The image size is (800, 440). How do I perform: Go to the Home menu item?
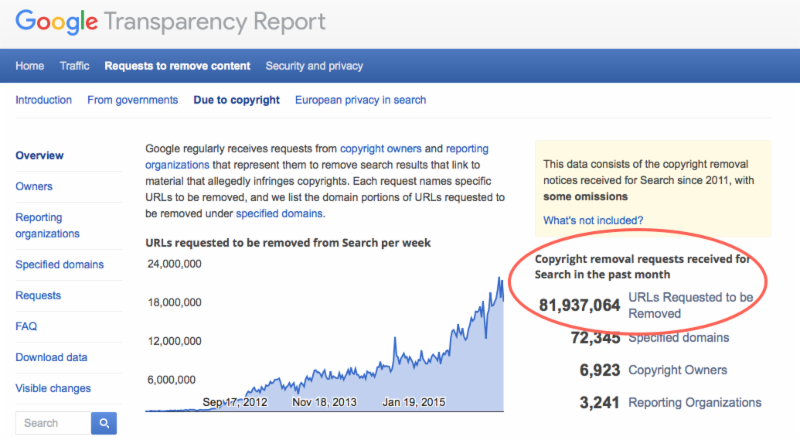click(x=30, y=66)
